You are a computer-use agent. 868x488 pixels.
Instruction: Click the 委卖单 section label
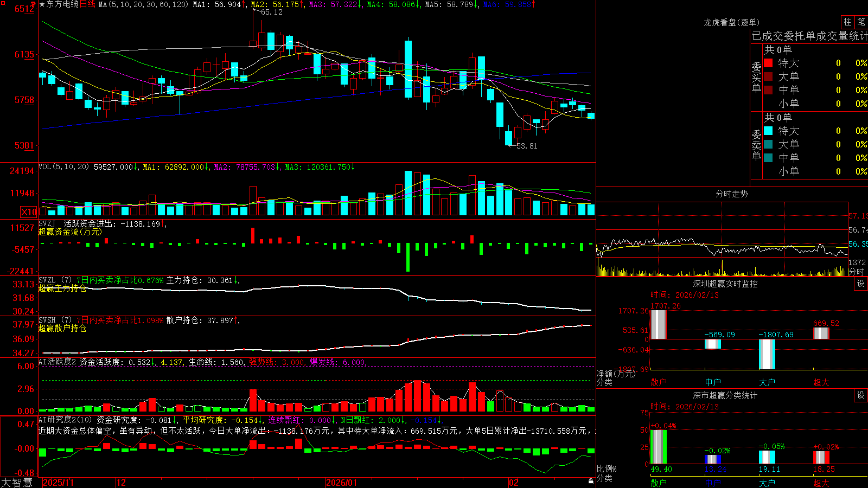click(x=757, y=145)
